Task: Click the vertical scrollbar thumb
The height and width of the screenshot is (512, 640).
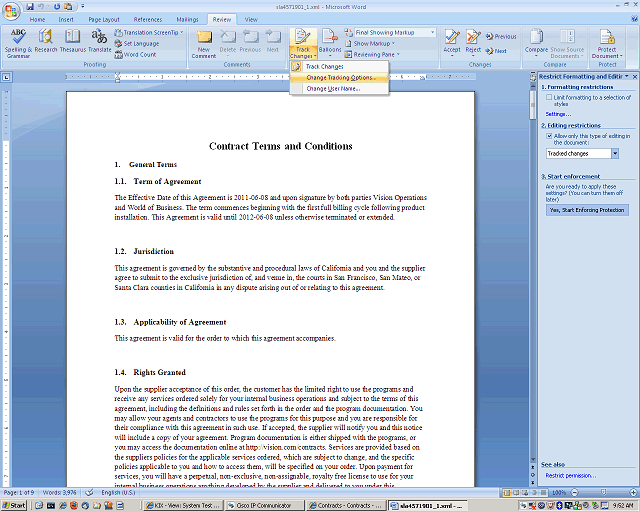Action: [x=532, y=105]
